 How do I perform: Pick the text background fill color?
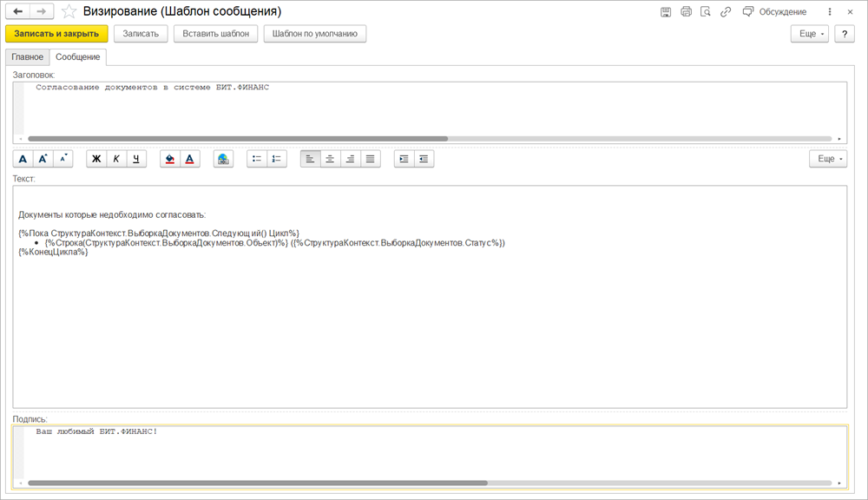(170, 159)
